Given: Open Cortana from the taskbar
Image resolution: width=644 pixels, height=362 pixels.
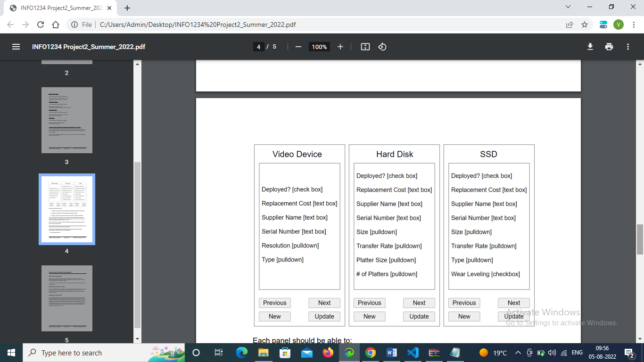Looking at the screenshot, I should [x=196, y=353].
